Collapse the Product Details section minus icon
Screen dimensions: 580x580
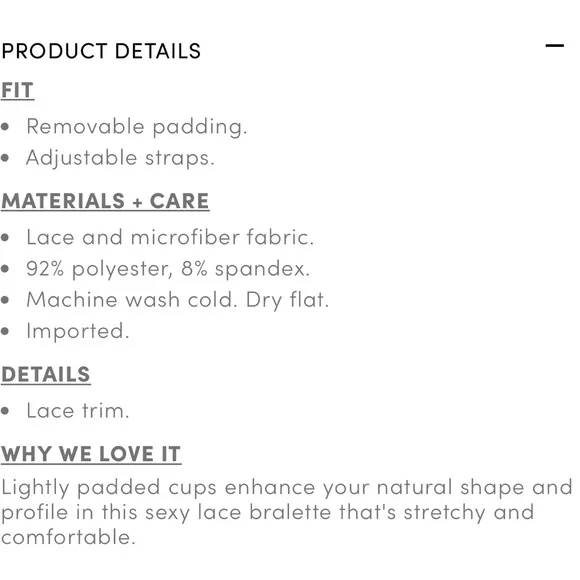pyautogui.click(x=554, y=46)
